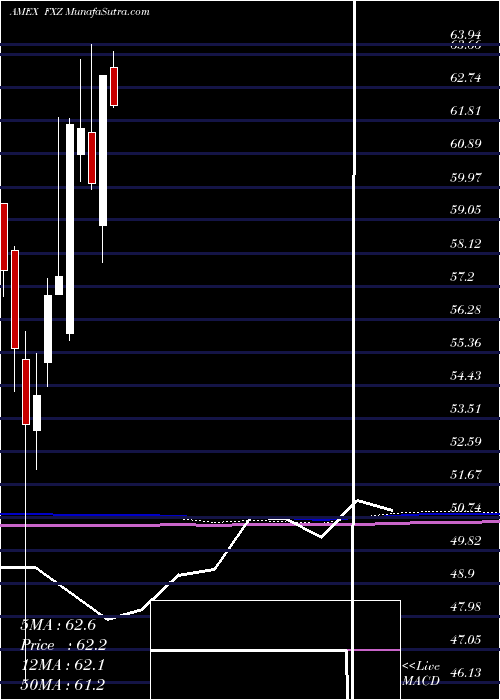
Task: Click the 59.97 price axis label
Action: point(466,177)
